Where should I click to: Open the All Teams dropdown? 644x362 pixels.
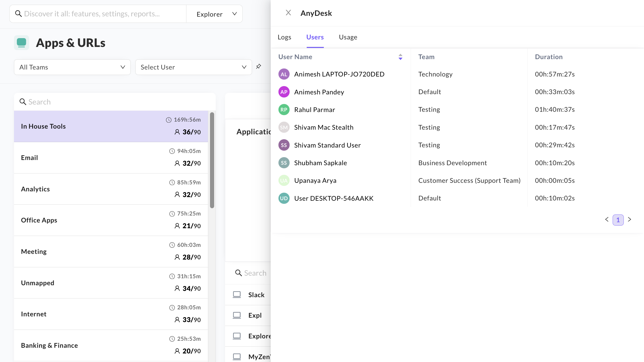pyautogui.click(x=72, y=67)
